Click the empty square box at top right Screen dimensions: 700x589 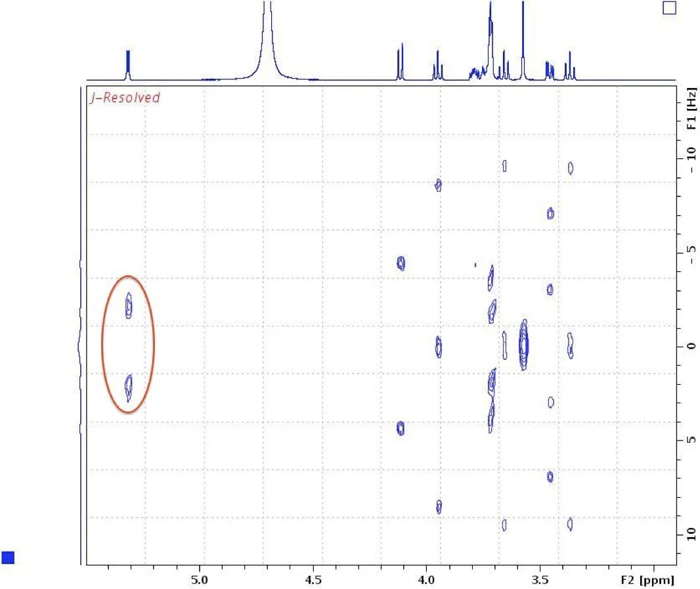tap(668, 8)
